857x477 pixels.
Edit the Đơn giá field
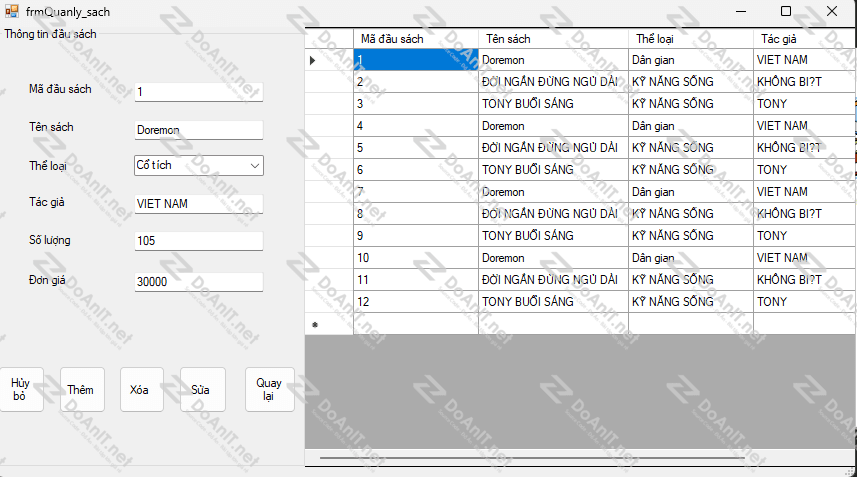[198, 283]
